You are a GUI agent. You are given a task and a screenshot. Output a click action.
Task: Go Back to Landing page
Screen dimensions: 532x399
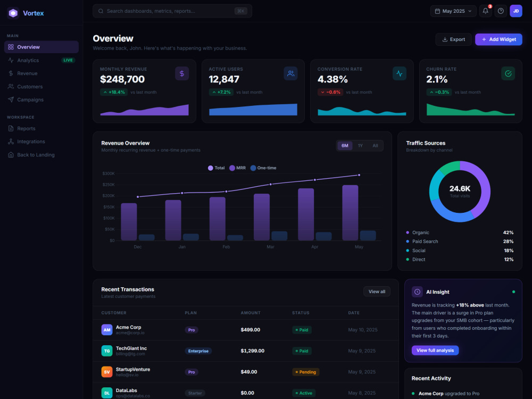click(41, 155)
